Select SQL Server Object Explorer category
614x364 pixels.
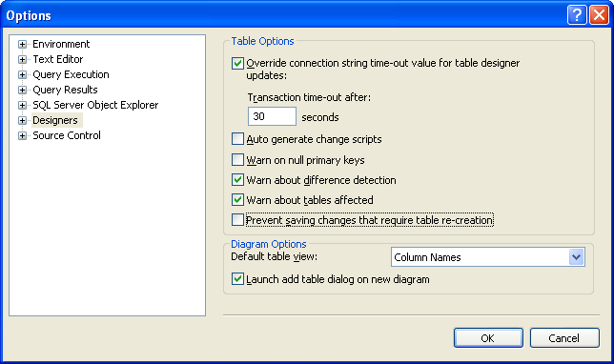95,105
